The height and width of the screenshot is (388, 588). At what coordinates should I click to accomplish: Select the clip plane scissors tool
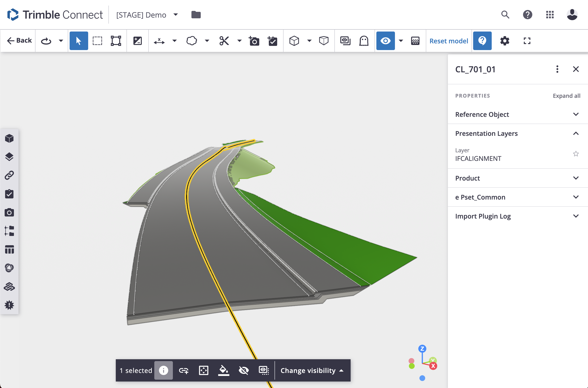[x=224, y=41]
